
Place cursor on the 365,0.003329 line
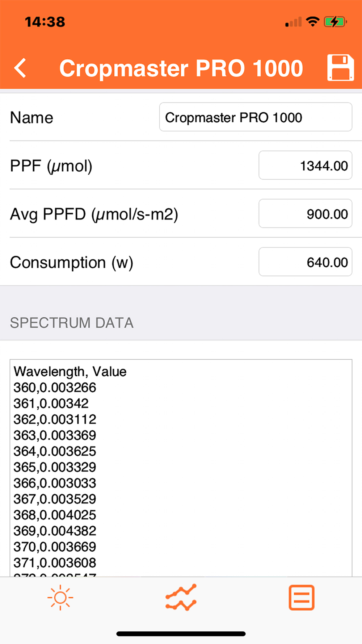pyautogui.click(x=55, y=467)
